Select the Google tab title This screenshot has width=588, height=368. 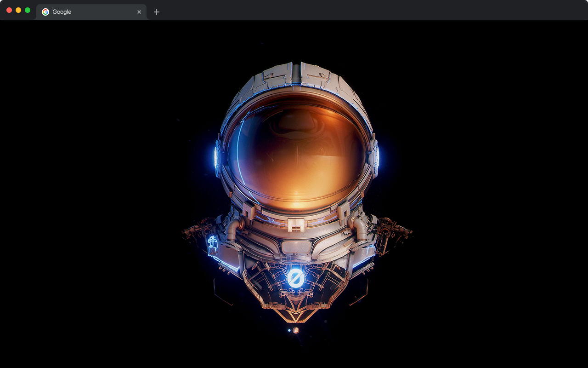point(62,12)
